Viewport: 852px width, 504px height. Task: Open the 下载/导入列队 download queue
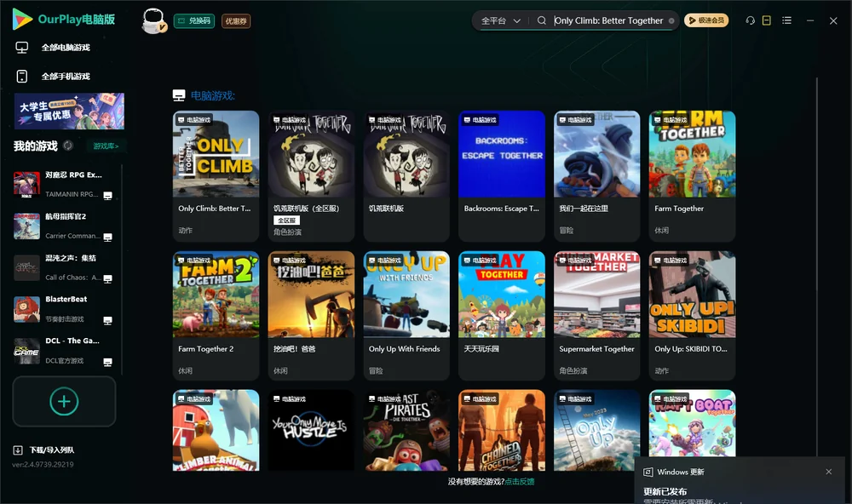tap(52, 450)
